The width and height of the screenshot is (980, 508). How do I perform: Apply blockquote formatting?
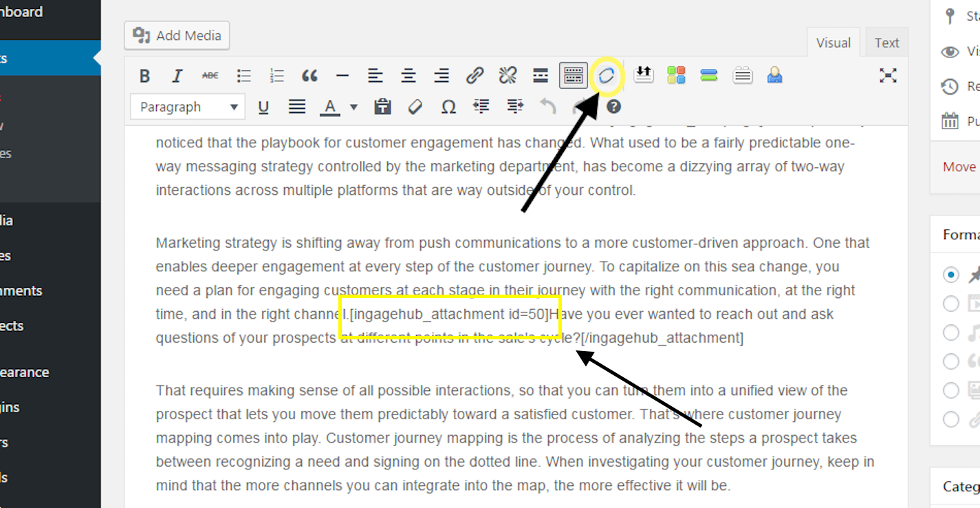(x=309, y=76)
